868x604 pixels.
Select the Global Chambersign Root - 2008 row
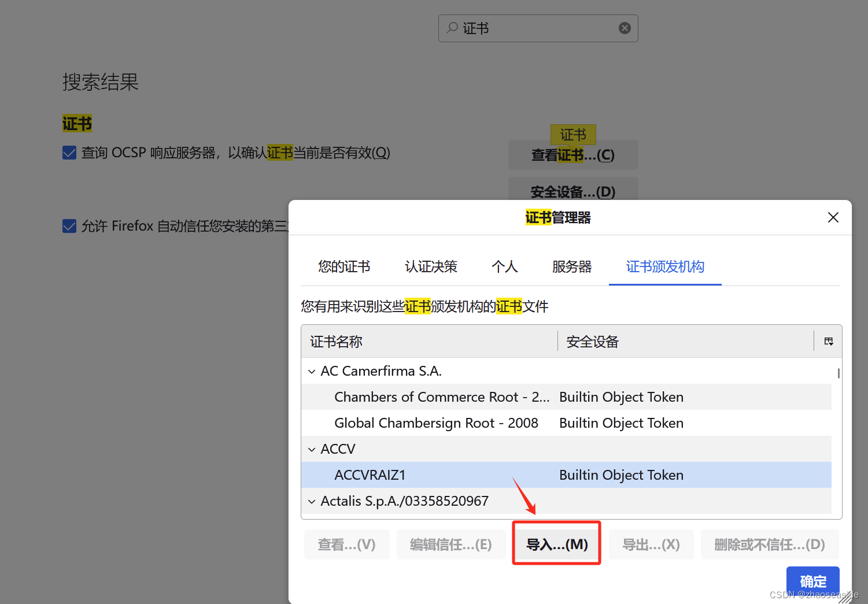pyautogui.click(x=567, y=423)
